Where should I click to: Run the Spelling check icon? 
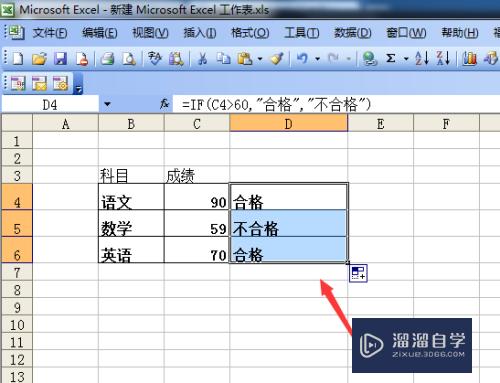tap(154, 59)
